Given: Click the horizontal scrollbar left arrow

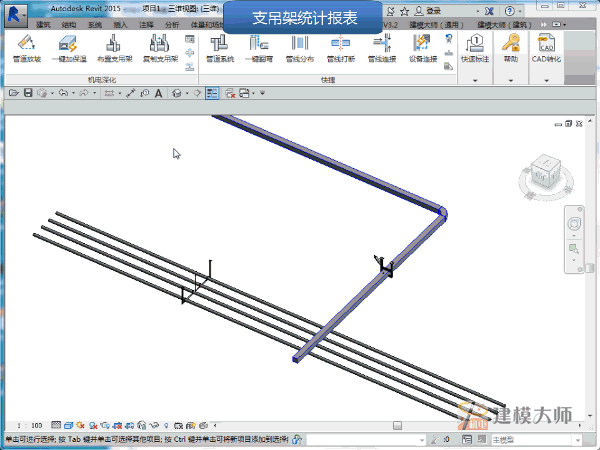Looking at the screenshot, I should pyautogui.click(x=215, y=425).
